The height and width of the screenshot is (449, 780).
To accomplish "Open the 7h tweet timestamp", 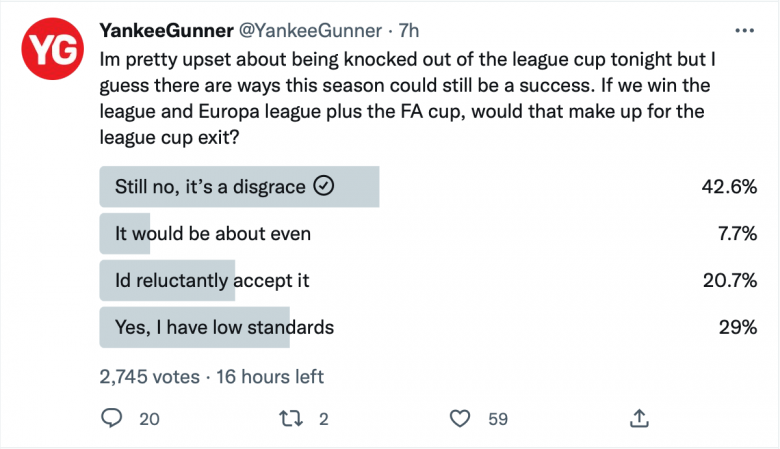I will pos(408,30).
